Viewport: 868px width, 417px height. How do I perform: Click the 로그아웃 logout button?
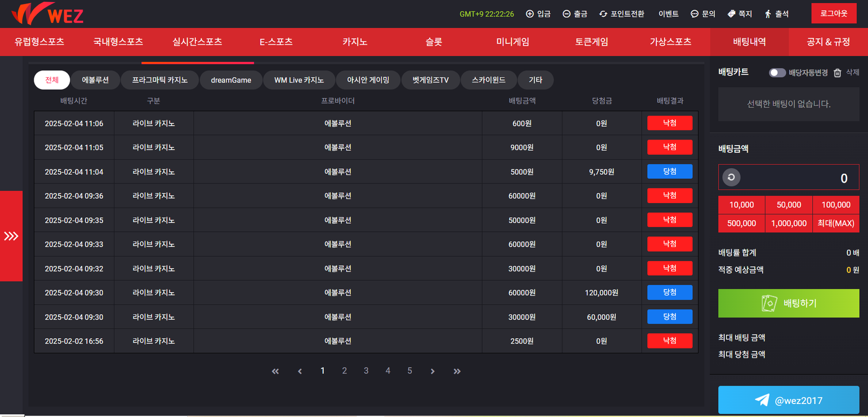pos(833,14)
